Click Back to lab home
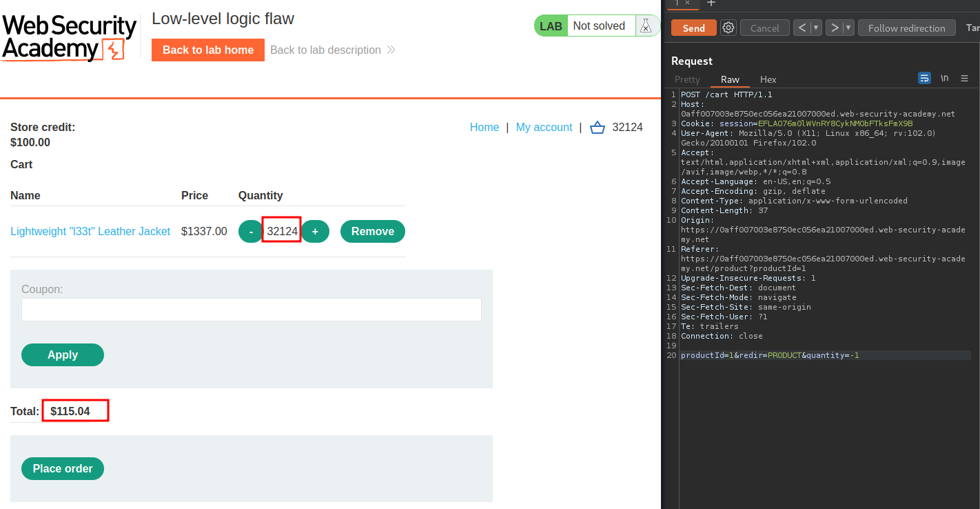 pyautogui.click(x=208, y=50)
